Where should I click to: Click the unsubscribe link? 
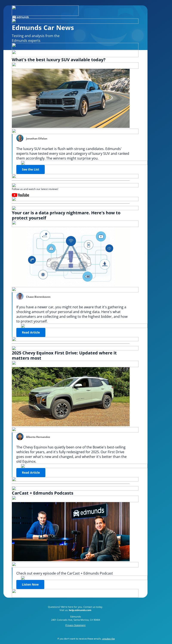108,638
